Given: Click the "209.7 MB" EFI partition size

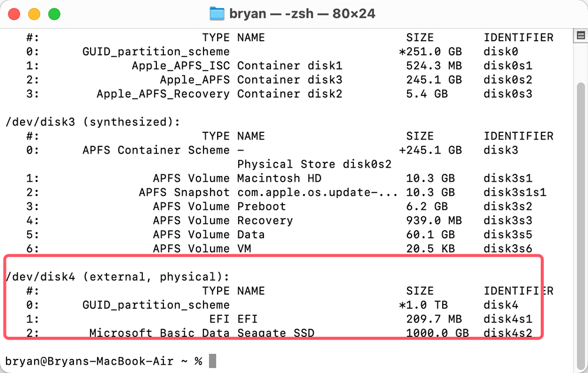Looking at the screenshot, I should click(434, 319).
